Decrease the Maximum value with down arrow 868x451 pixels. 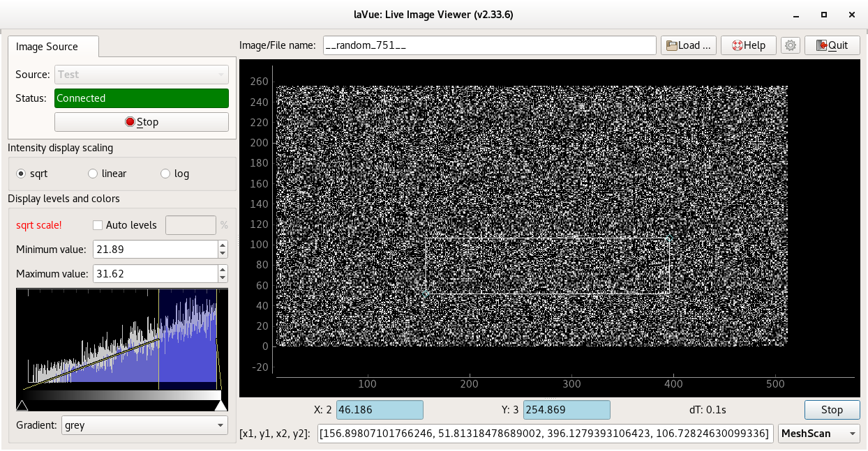[x=223, y=277]
